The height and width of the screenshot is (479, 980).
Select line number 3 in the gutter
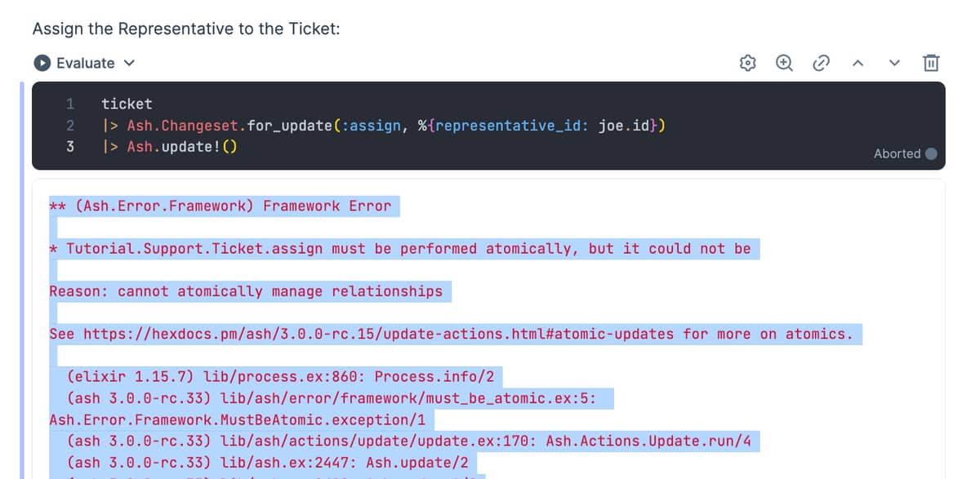[x=70, y=147]
